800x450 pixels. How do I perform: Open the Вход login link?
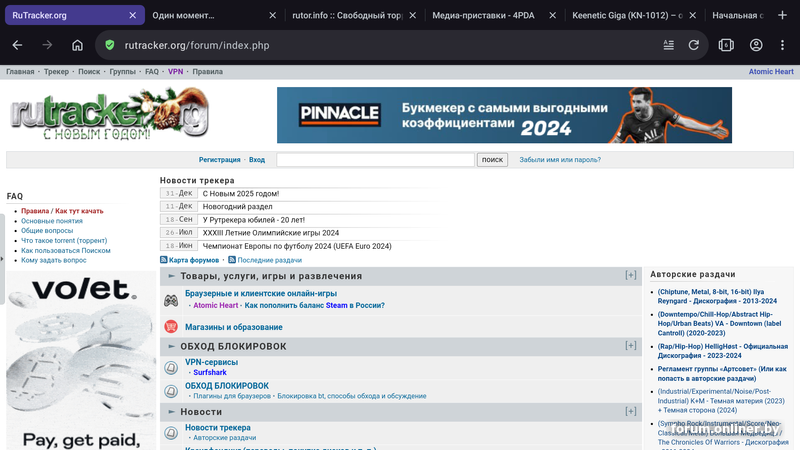257,160
